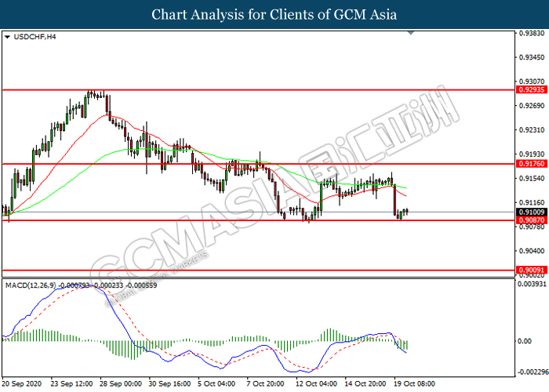Click the USDCHF,H4 chart label
The image size is (549, 392).
[x=35, y=37]
